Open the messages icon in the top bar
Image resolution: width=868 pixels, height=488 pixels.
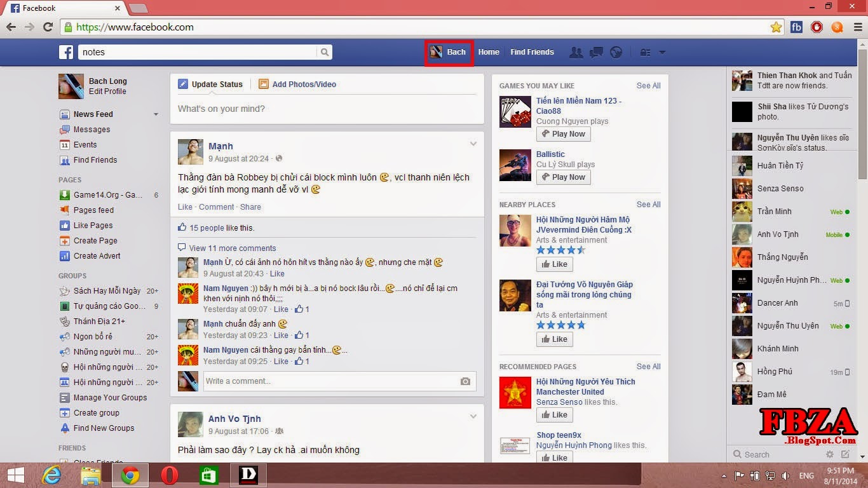pos(596,52)
